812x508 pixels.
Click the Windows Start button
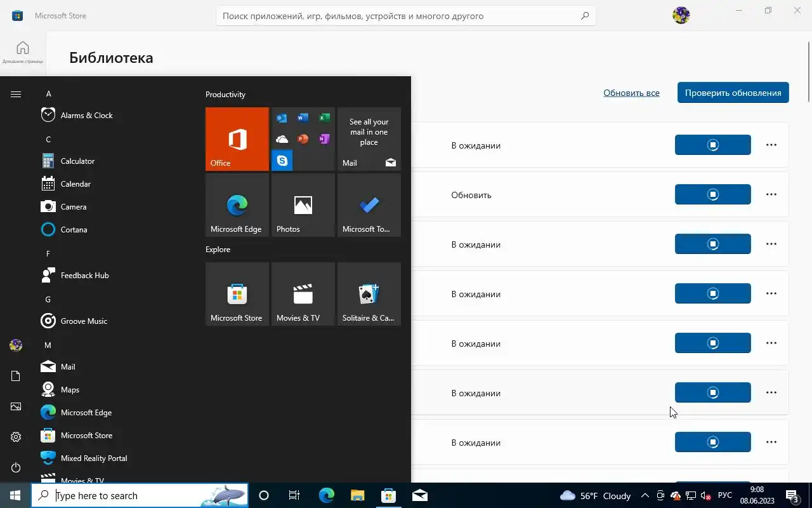tap(15, 495)
